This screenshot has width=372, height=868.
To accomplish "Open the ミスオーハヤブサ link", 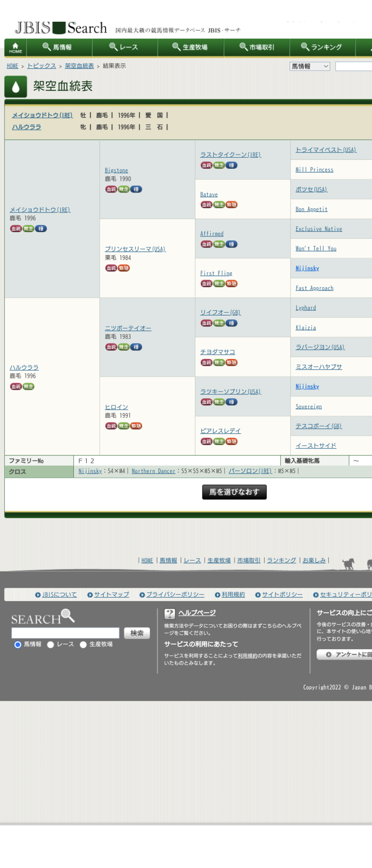I will pyautogui.click(x=319, y=367).
